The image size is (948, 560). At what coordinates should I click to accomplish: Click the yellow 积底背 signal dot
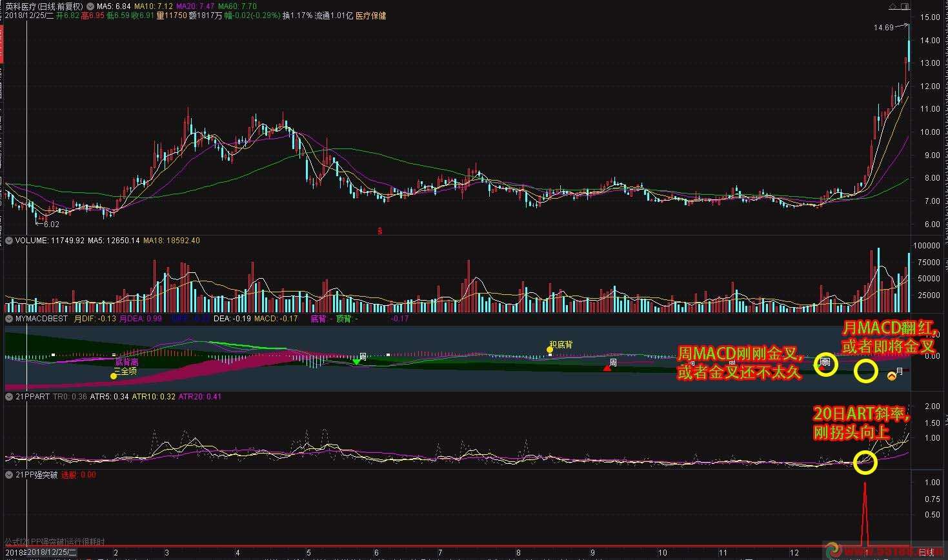[x=550, y=350]
